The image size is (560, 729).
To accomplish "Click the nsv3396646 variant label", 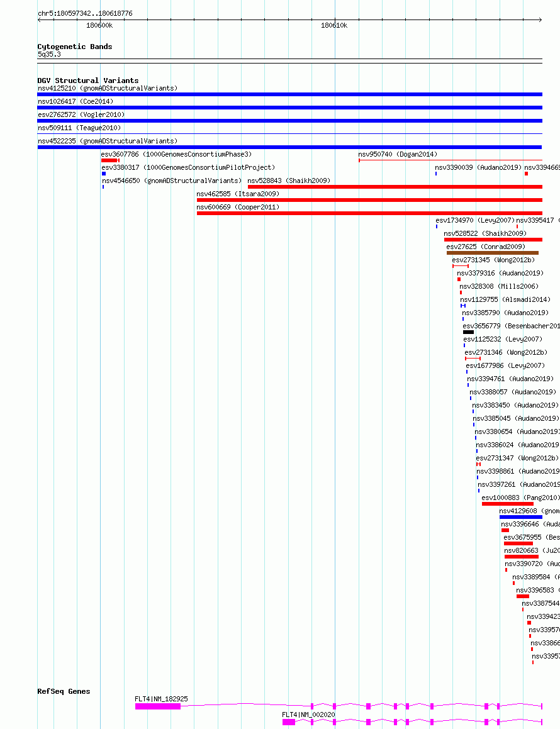I will [530, 525].
